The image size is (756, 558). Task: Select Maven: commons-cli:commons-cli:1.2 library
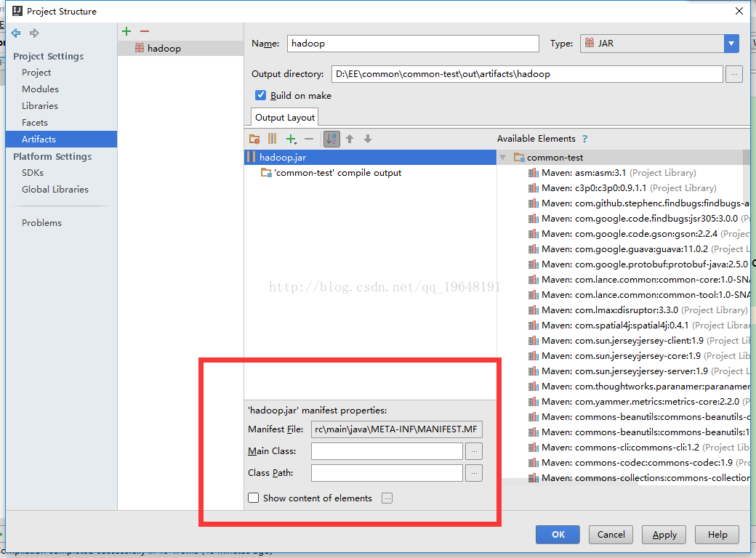click(x=638, y=447)
